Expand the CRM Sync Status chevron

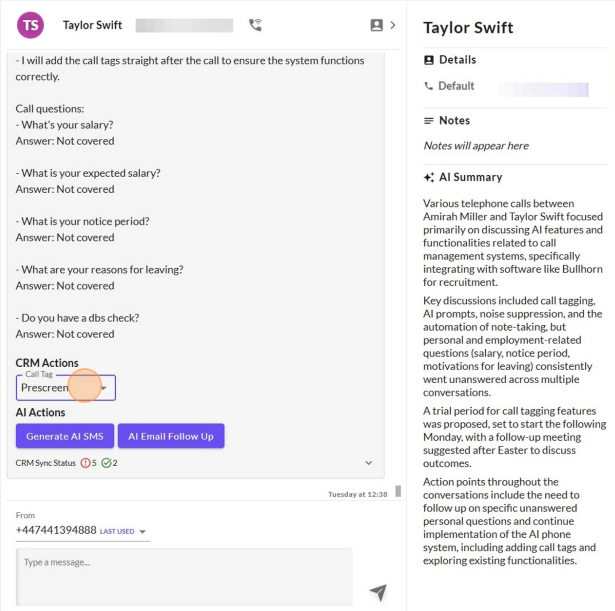[x=369, y=463]
